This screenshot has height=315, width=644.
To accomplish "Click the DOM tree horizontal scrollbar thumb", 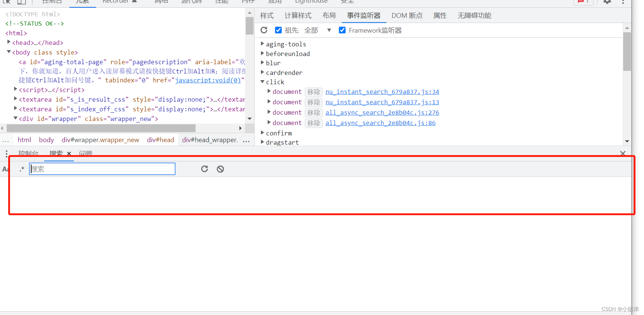I will click(x=101, y=128).
